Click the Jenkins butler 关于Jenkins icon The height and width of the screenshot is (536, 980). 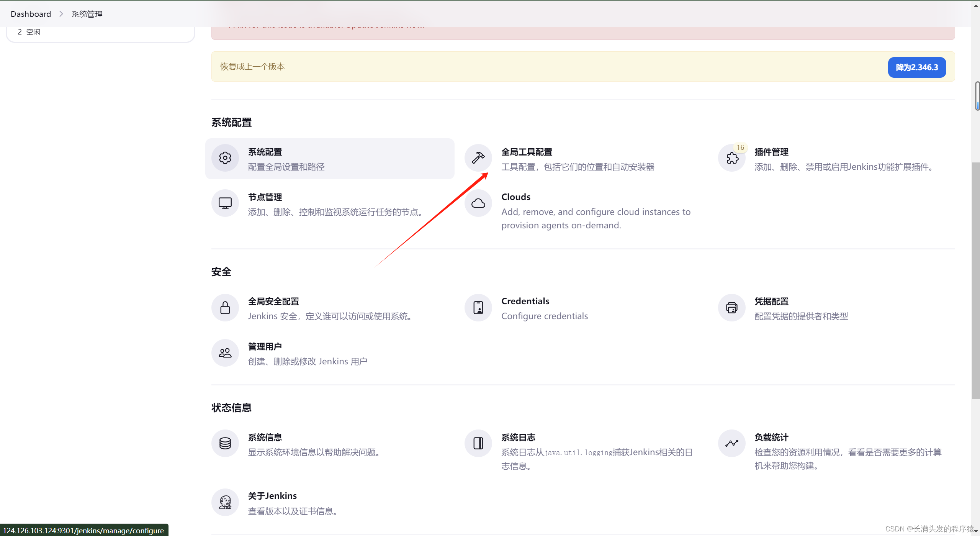225,502
